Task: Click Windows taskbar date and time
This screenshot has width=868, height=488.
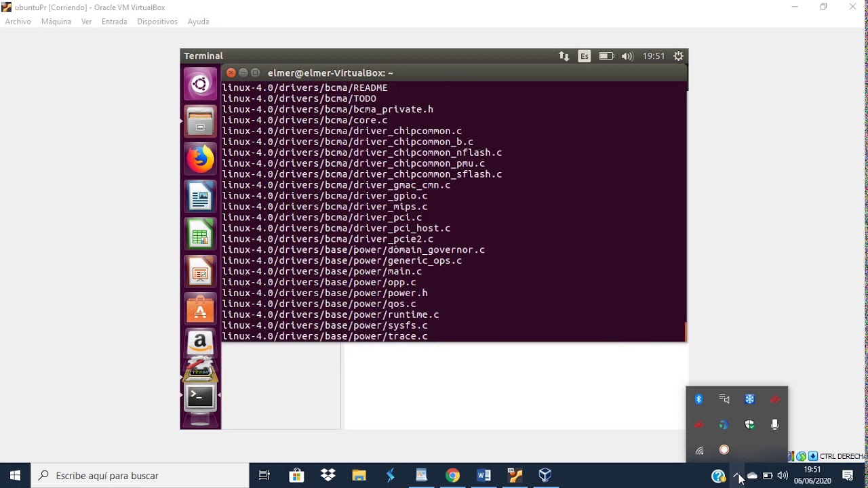Action: [812, 476]
